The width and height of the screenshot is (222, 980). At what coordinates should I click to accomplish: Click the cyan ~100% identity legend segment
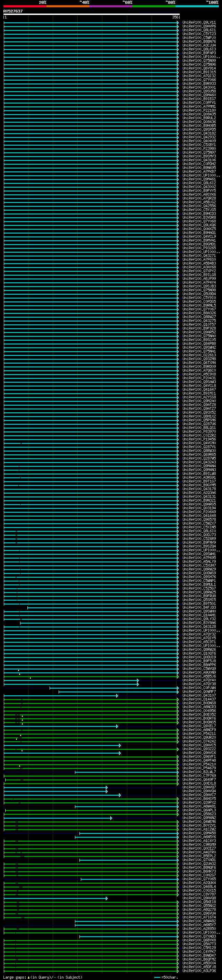pyautogui.click(x=197, y=6)
